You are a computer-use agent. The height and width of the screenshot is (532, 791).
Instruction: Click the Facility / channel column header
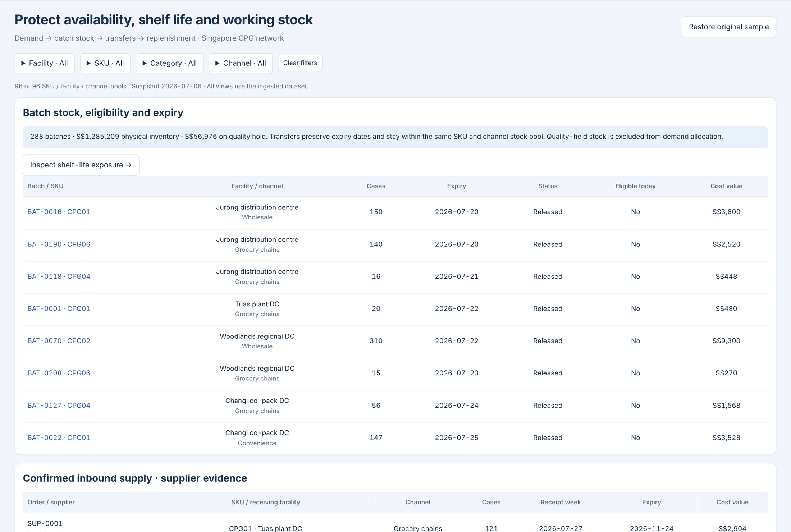257,186
